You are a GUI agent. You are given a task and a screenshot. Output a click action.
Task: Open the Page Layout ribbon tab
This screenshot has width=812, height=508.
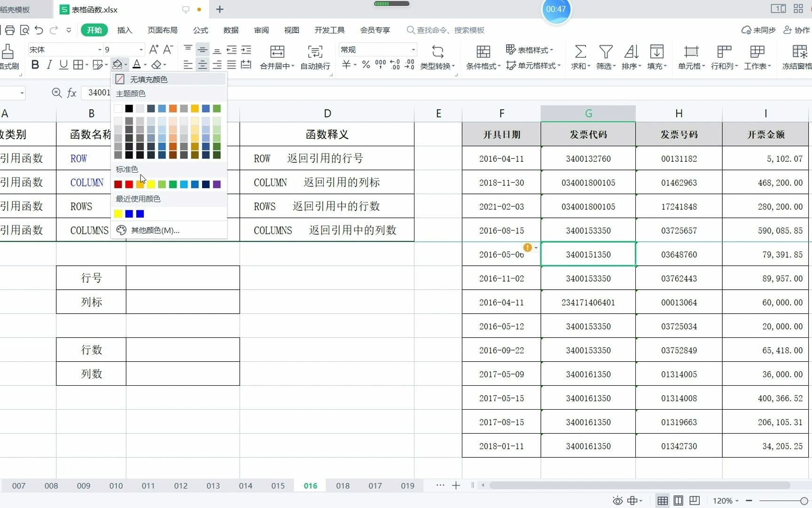click(163, 30)
